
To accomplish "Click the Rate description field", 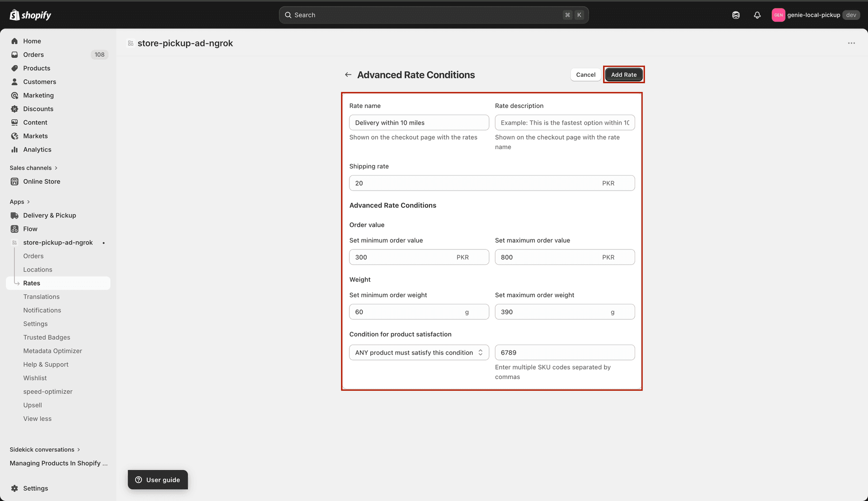I will click(x=565, y=122).
